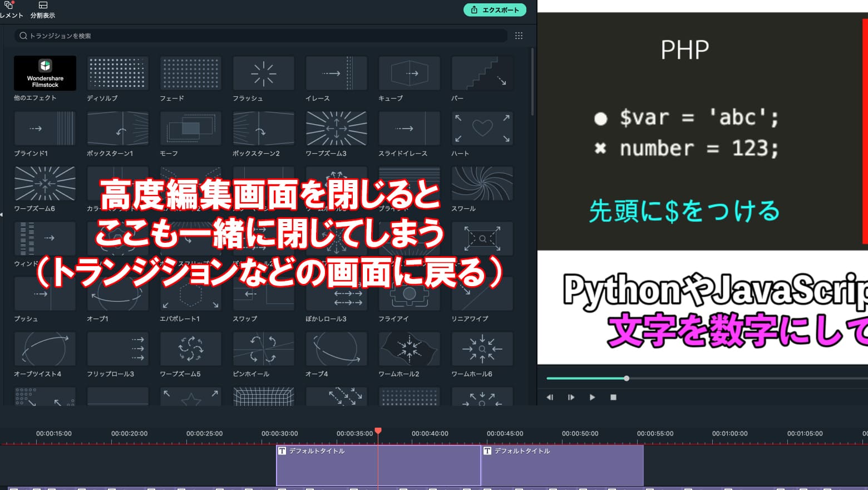Image resolution: width=868 pixels, height=490 pixels.
Task: Stop preview playback
Action: [613, 397]
